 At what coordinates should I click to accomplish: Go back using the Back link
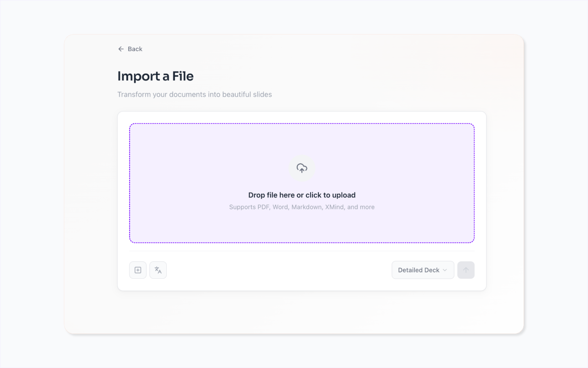click(135, 49)
